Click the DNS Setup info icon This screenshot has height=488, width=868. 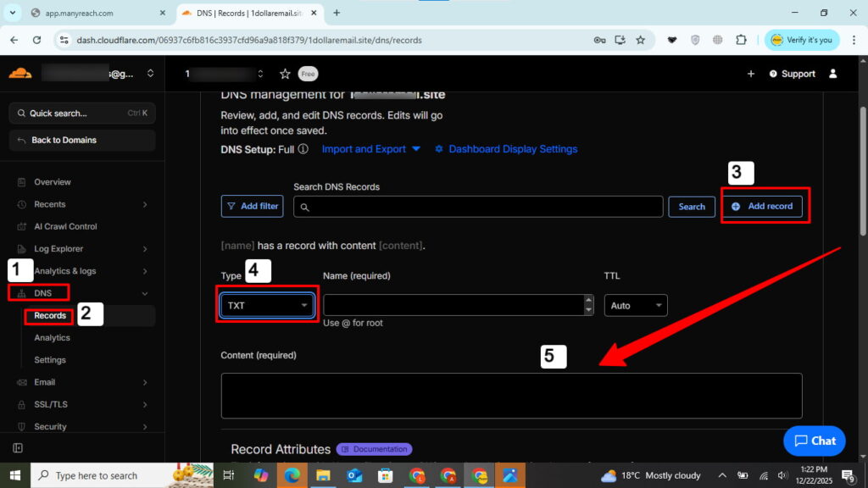[x=303, y=149]
